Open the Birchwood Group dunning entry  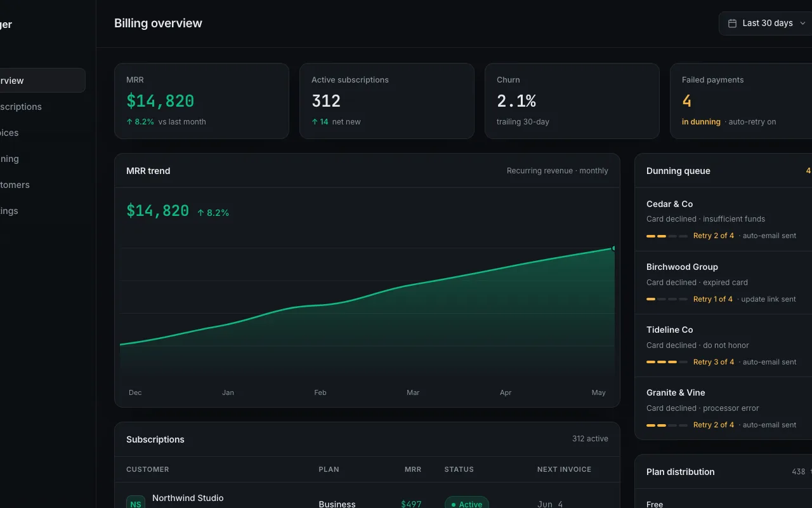(723, 283)
